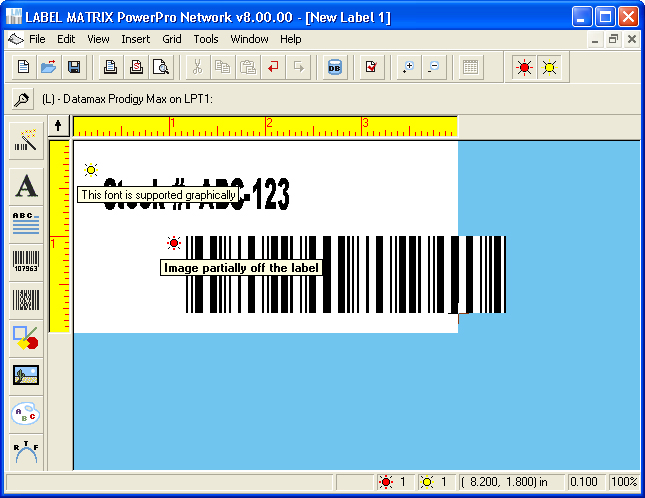This screenshot has width=645, height=498.
Task: Click red error marker beside barcode
Action: (x=174, y=243)
